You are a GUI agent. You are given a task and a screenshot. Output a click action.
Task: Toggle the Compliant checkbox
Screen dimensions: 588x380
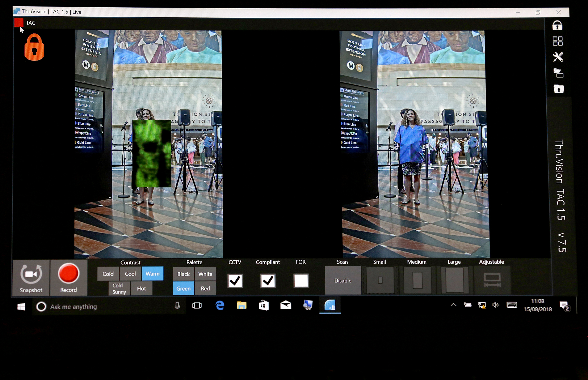(x=268, y=281)
